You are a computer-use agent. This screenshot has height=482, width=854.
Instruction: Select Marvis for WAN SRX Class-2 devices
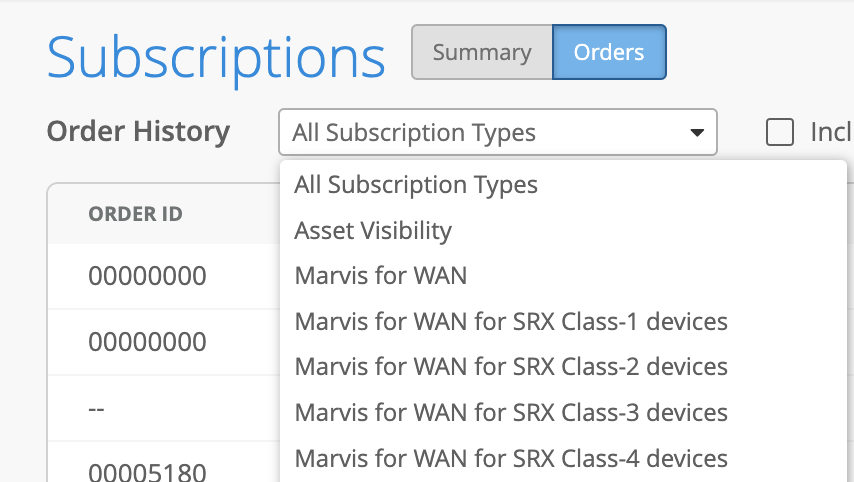pyautogui.click(x=511, y=367)
